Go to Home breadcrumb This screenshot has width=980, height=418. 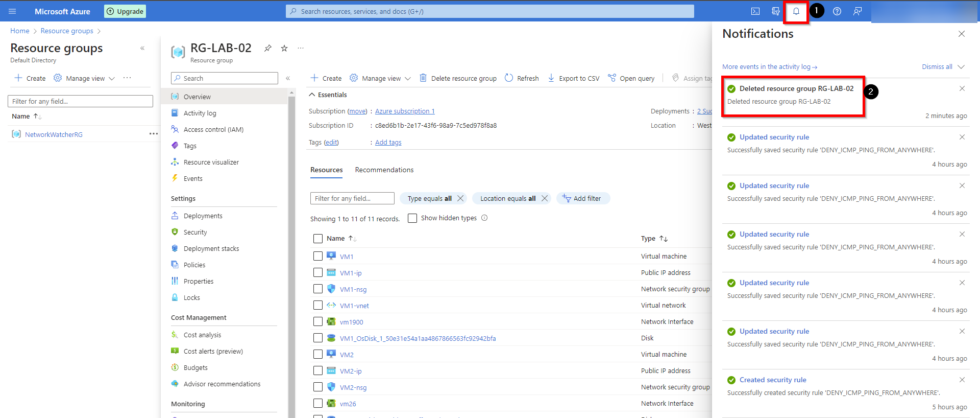click(20, 31)
